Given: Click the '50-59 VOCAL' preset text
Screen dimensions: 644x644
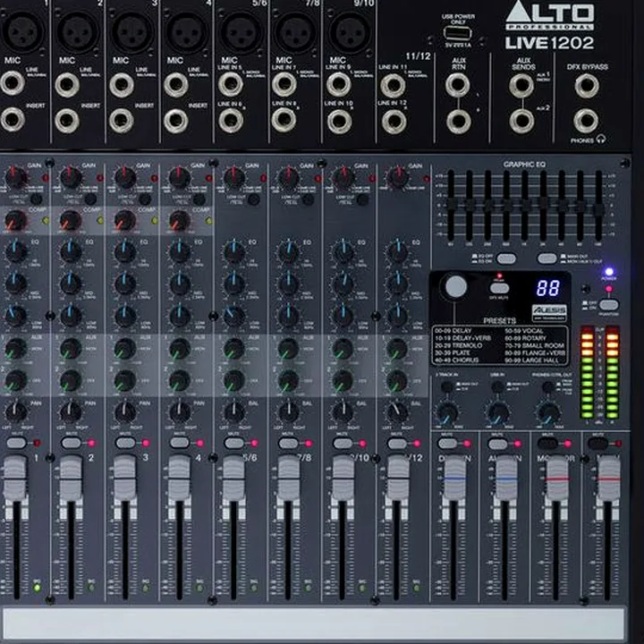Looking at the screenshot, I should pos(523,331).
